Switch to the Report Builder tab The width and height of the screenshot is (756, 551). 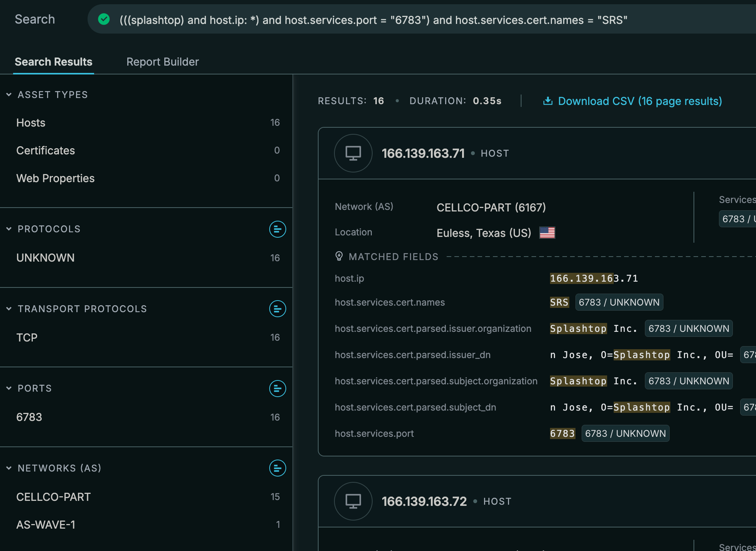[162, 62]
